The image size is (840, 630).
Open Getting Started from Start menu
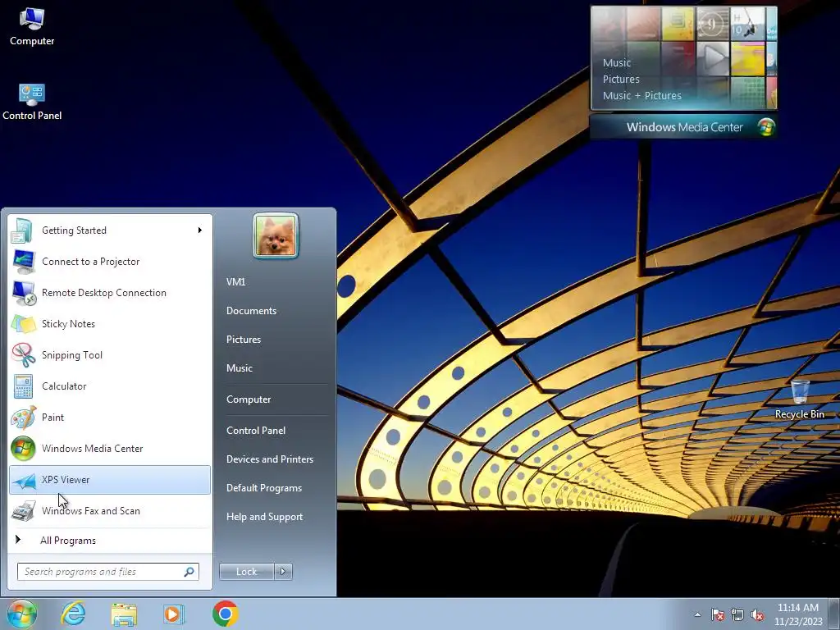tap(110, 231)
